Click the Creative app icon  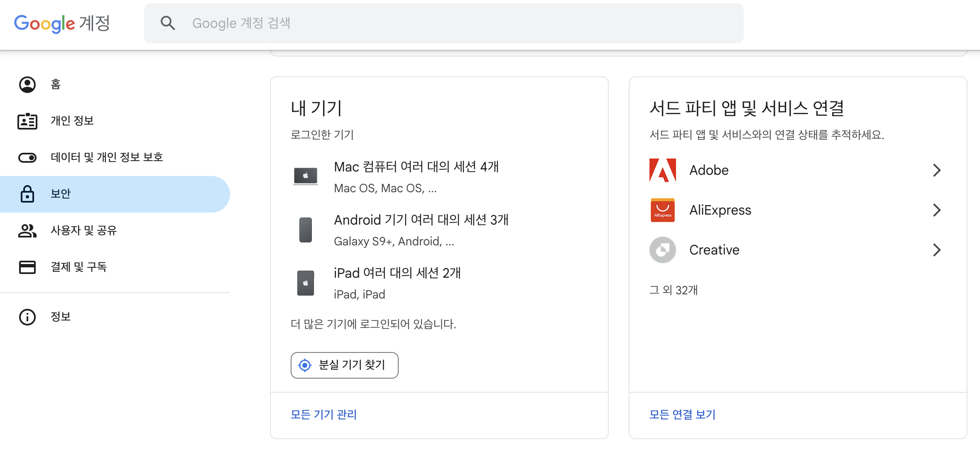point(662,250)
